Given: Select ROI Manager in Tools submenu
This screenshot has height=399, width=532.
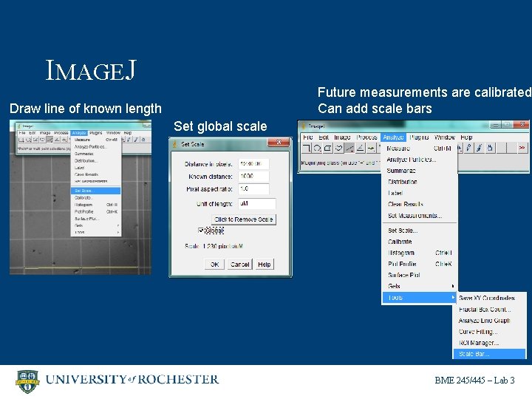Looking at the screenshot, I should click(x=490, y=343).
